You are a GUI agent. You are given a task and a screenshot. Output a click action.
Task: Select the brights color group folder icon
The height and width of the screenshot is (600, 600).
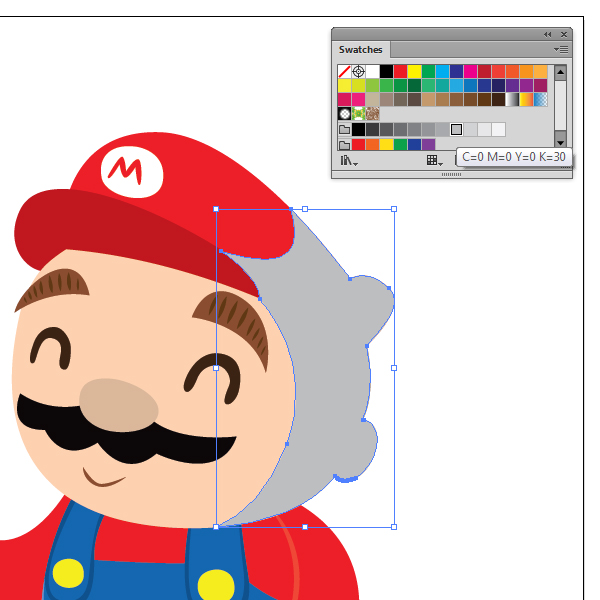[x=344, y=145]
